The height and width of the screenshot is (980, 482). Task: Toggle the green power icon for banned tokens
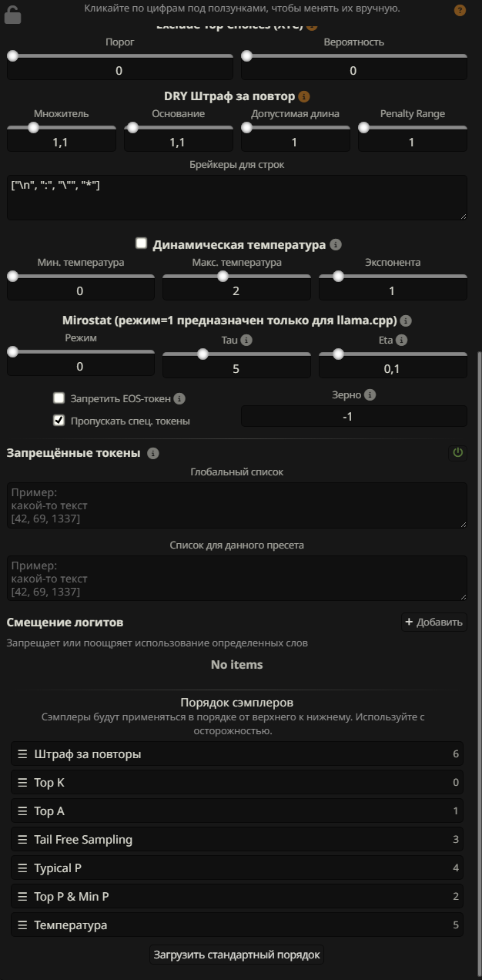click(x=458, y=453)
